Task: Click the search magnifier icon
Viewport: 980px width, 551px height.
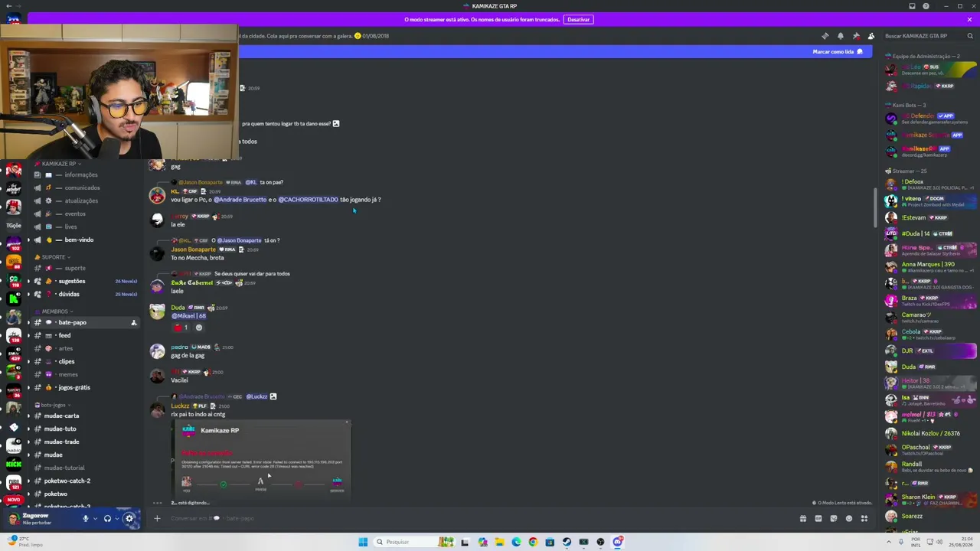Action: click(x=970, y=36)
